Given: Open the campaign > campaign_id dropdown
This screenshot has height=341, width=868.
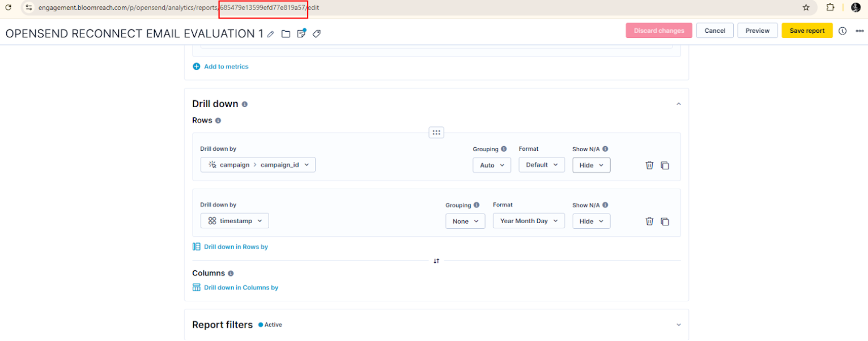Looking at the screenshot, I should pos(258,165).
